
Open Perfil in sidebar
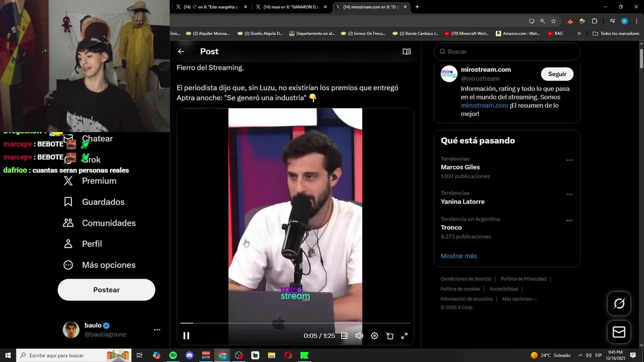[x=83, y=244]
